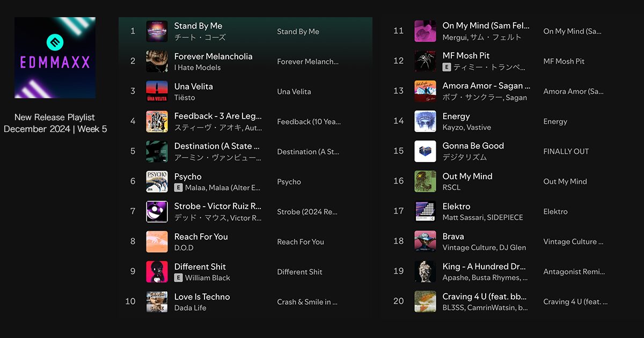This screenshot has width=644, height=338.
Task: Click the Strobe deadmau5 album art
Action: pyautogui.click(x=157, y=211)
